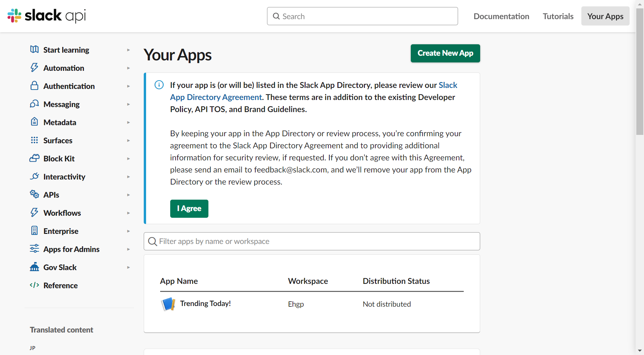Click the Gov Slack building icon
The image size is (644, 355).
(x=34, y=267)
